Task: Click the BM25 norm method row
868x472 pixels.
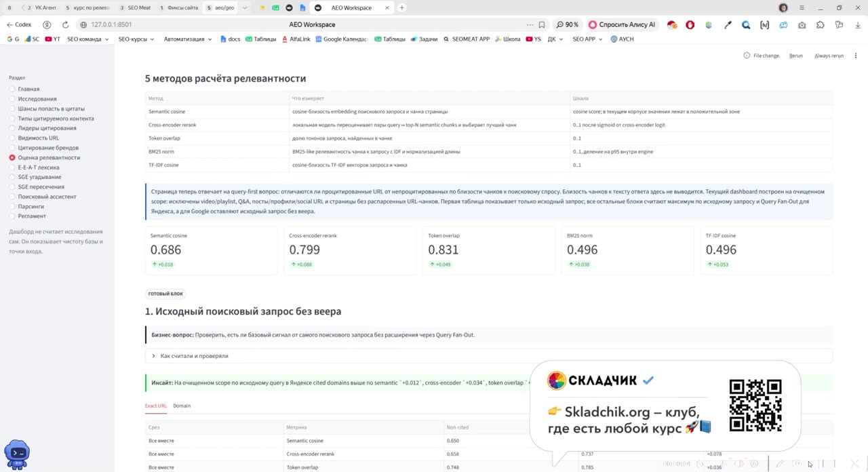Action: (488, 151)
